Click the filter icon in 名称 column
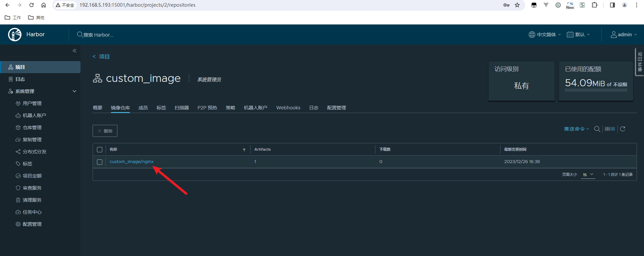The height and width of the screenshot is (256, 644). [244, 150]
